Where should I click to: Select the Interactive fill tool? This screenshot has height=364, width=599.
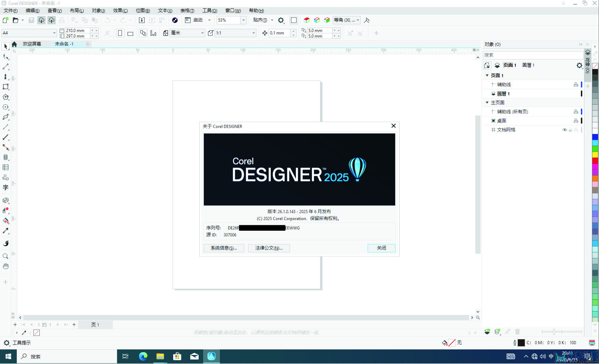[x=6, y=221]
